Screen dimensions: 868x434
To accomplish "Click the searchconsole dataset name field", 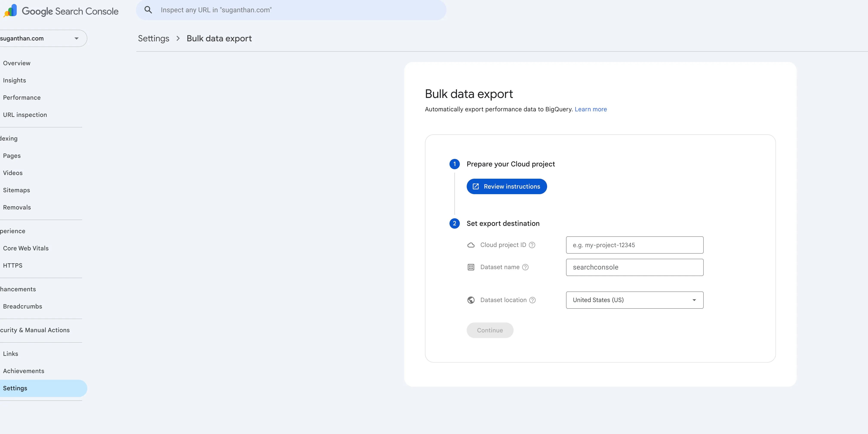I will pos(634,267).
